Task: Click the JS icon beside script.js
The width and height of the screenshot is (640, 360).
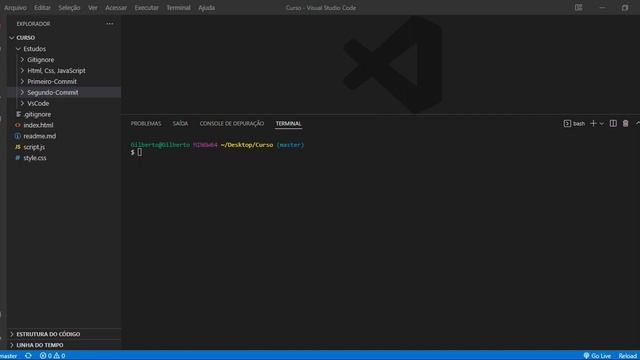Action: click(18, 147)
